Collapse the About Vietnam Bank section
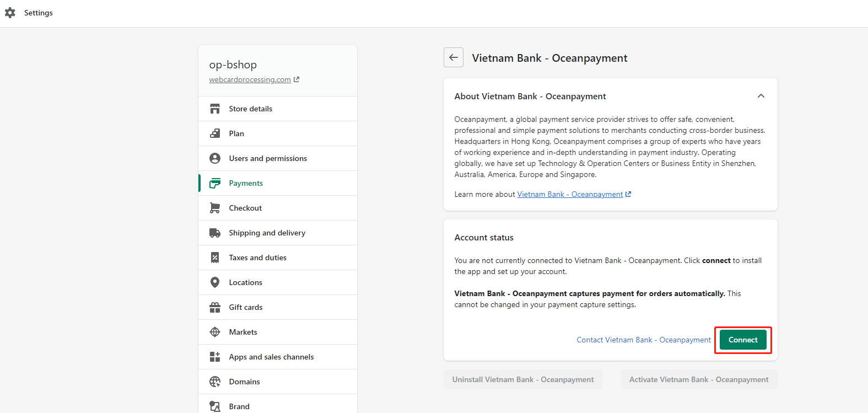Image resolution: width=868 pixels, height=413 pixels. 761,96
